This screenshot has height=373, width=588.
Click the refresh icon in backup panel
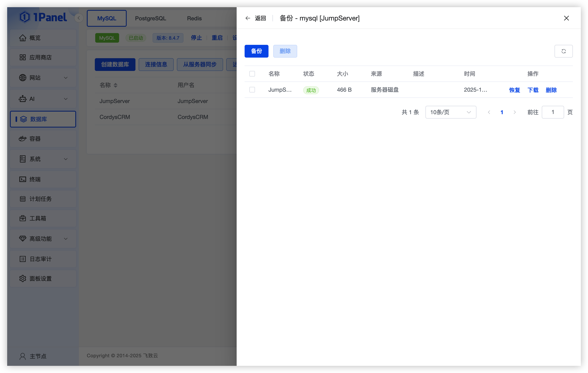pyautogui.click(x=563, y=51)
